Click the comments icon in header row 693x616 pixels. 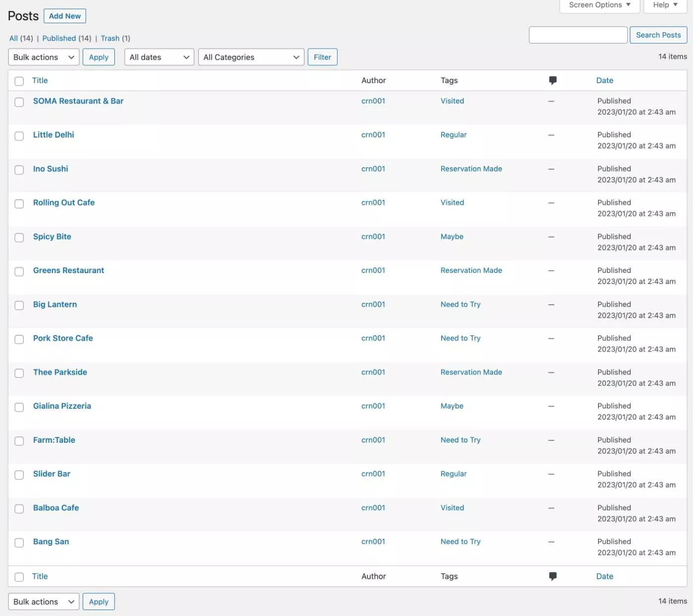[x=553, y=81]
